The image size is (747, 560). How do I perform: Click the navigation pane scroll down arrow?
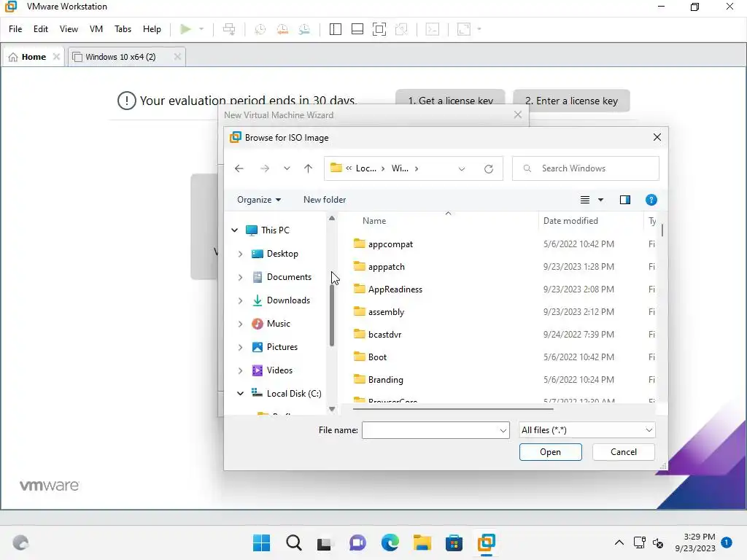(x=332, y=409)
